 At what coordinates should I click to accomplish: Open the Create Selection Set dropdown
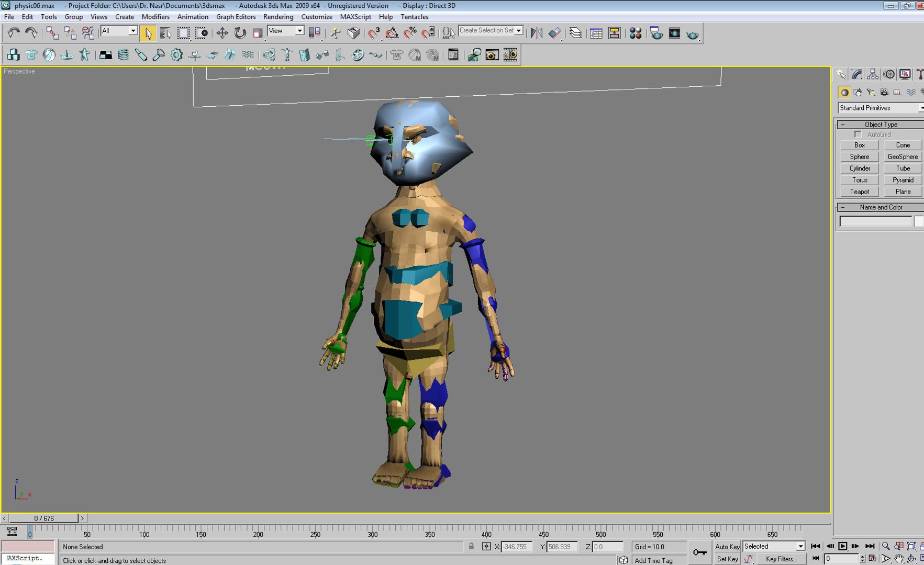(x=491, y=30)
